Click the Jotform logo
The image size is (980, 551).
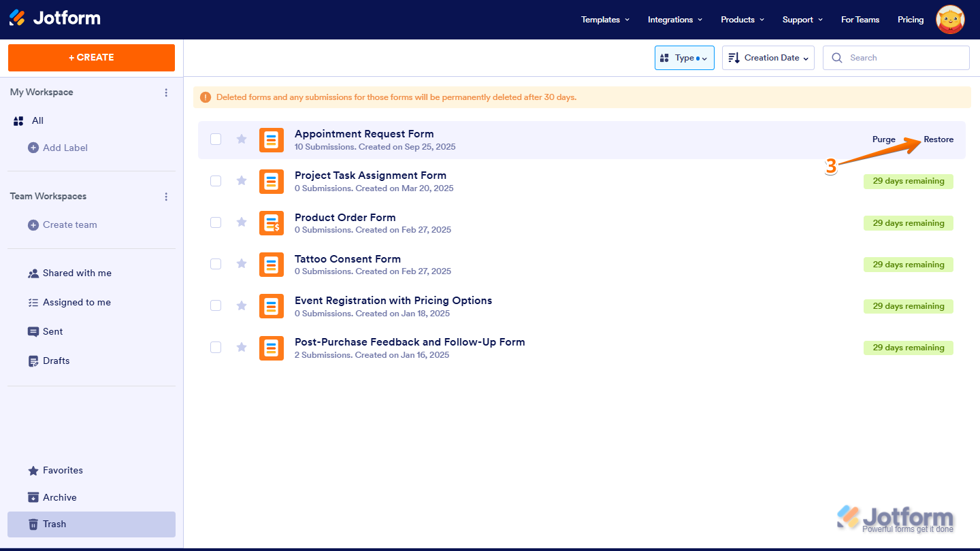coord(54,18)
